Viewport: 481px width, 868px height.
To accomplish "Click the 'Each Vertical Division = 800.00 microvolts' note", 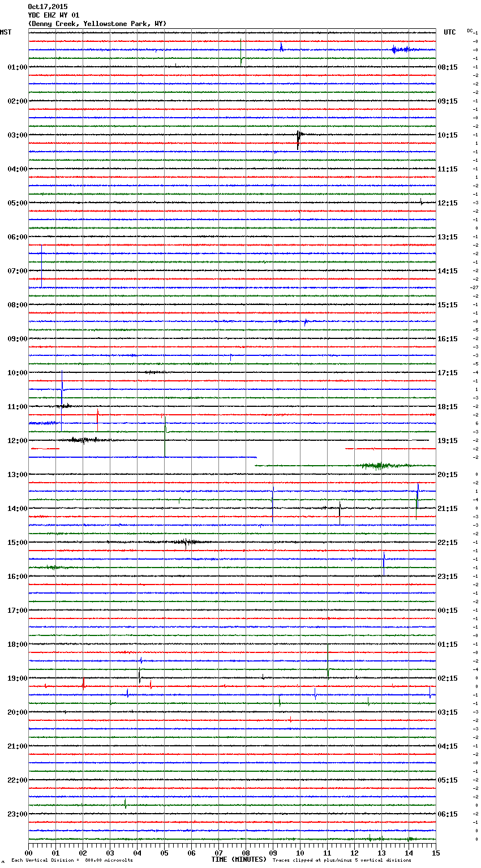I will [72, 861].
